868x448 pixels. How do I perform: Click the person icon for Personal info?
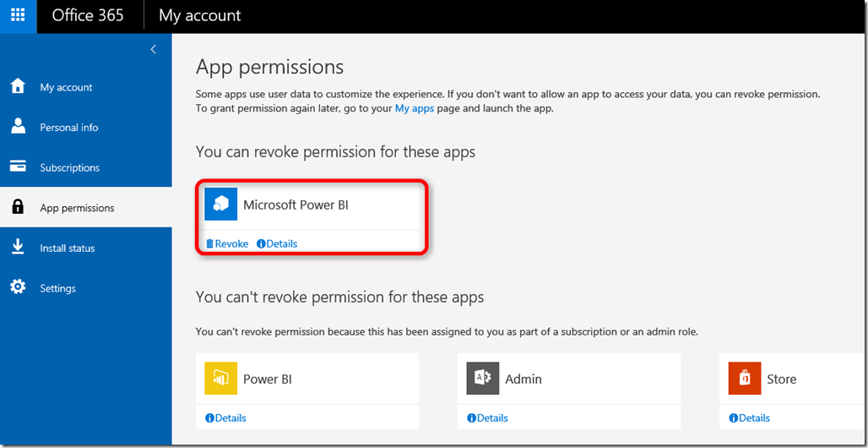(x=19, y=127)
